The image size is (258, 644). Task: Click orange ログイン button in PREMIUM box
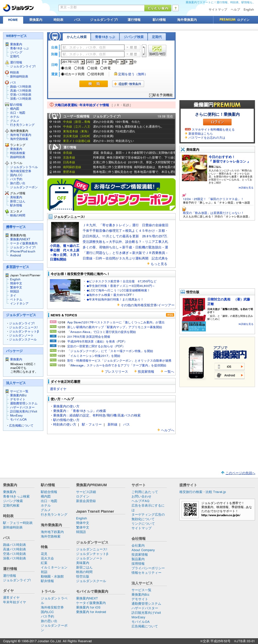tap(217, 122)
